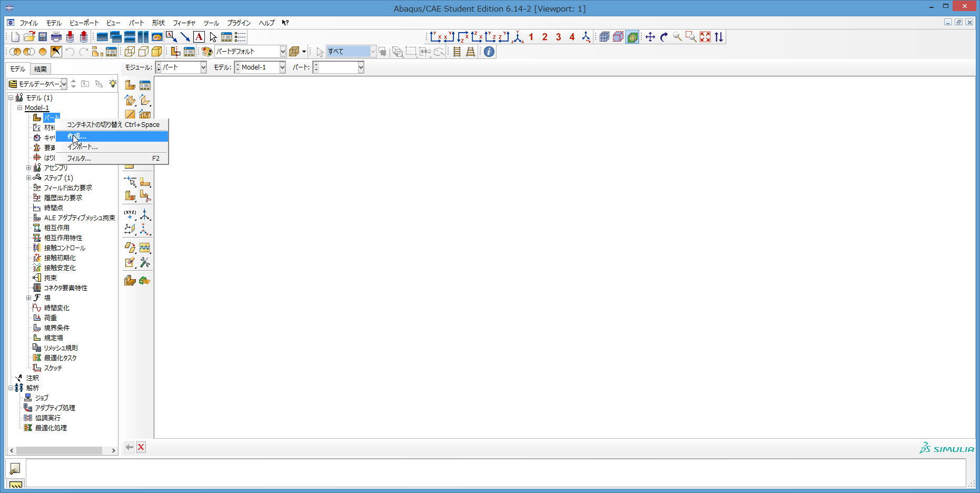Viewport: 980px width, 493px height.
Task: Choose インポート... in the context menu
Action: pyautogui.click(x=112, y=147)
